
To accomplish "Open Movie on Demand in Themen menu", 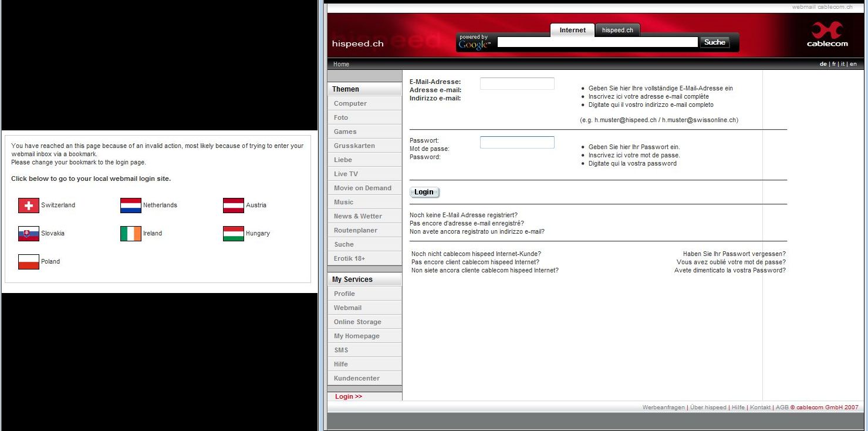I will (x=362, y=188).
